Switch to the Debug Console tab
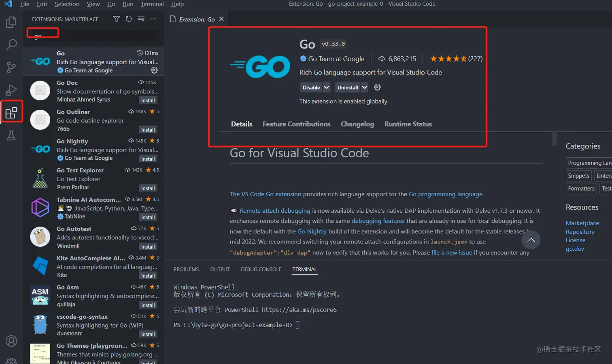612x364 pixels. pos(261,269)
